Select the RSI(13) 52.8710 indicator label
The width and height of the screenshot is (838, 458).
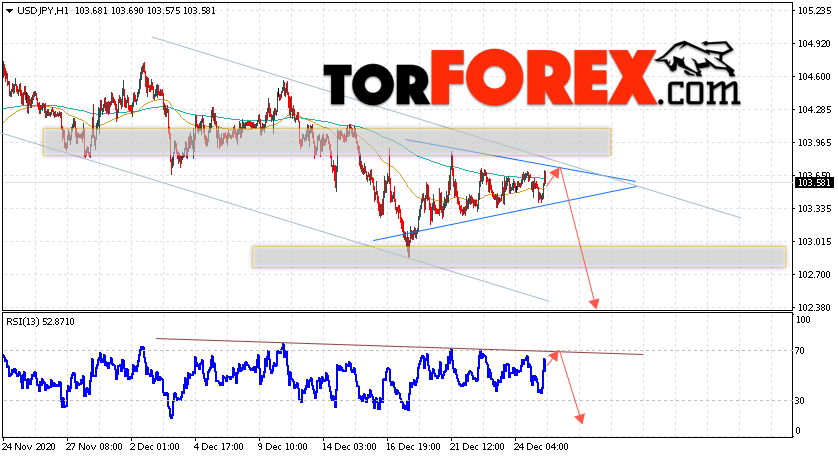(41, 322)
